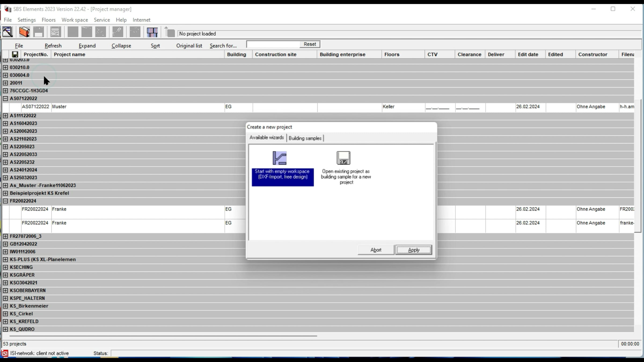Click the up-arrow folder toolbar icon
Viewport: 644px width, 362px height.
tap(170, 32)
